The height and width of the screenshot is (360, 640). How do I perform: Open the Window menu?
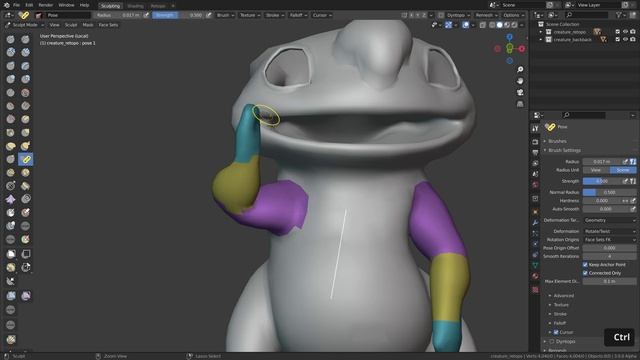coord(66,5)
